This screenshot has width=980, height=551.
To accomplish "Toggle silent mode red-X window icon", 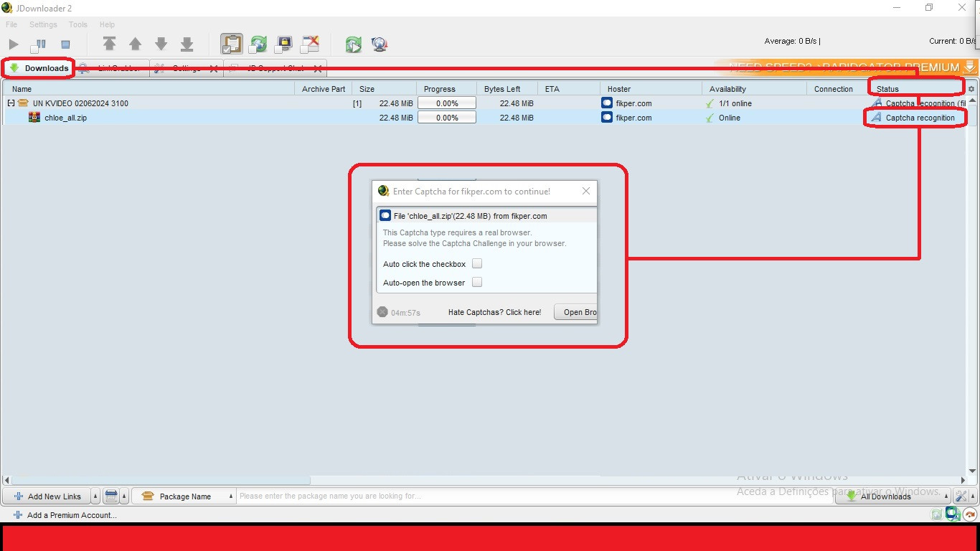I will click(310, 44).
